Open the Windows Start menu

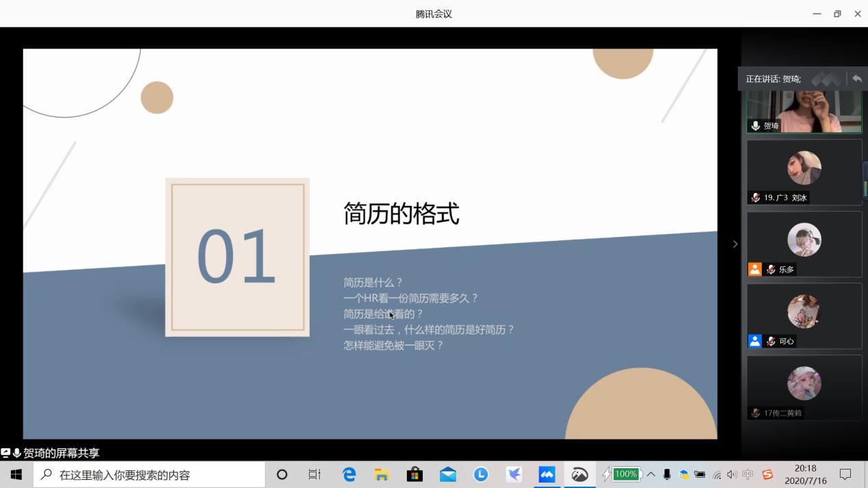[16, 474]
